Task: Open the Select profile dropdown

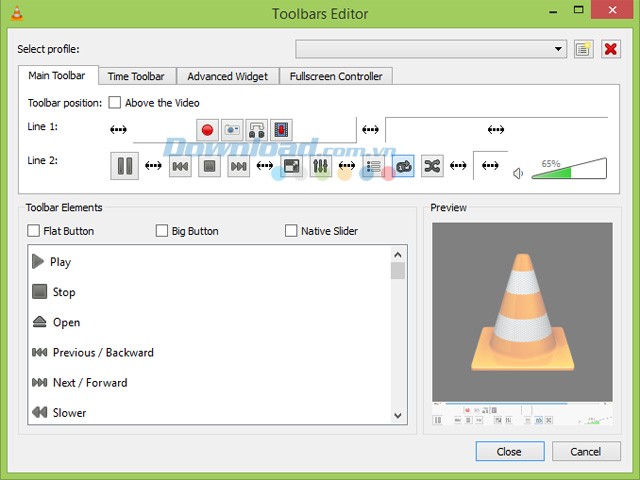Action: coord(431,49)
